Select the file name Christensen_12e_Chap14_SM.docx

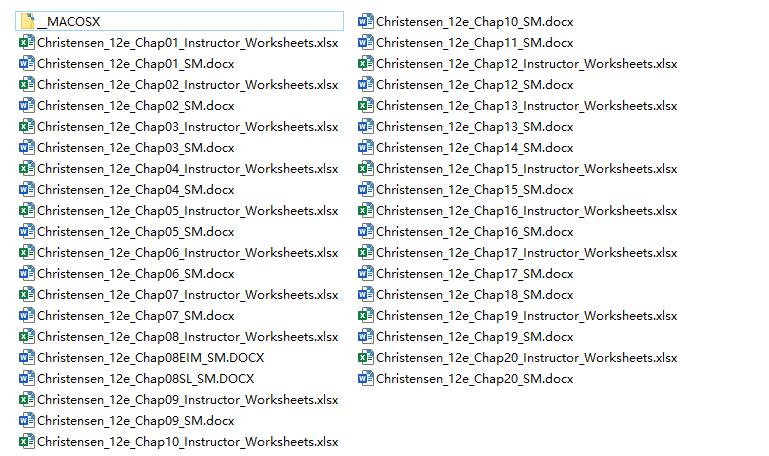pyautogui.click(x=475, y=148)
